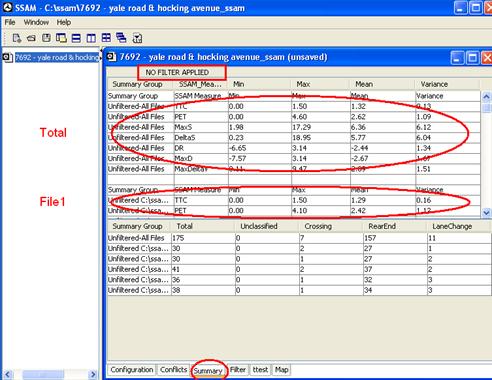Tile windows vertically icon
Image resolution: width=492 pixels, height=380 pixels.
pos(91,38)
